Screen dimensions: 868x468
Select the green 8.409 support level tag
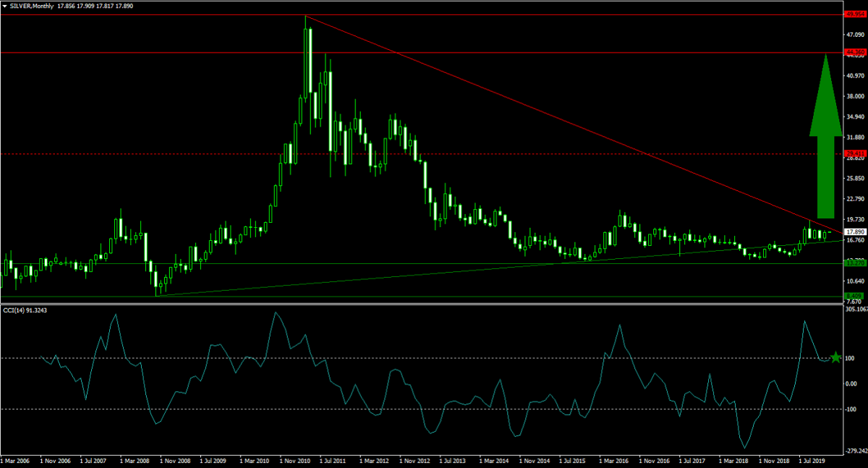(x=855, y=296)
